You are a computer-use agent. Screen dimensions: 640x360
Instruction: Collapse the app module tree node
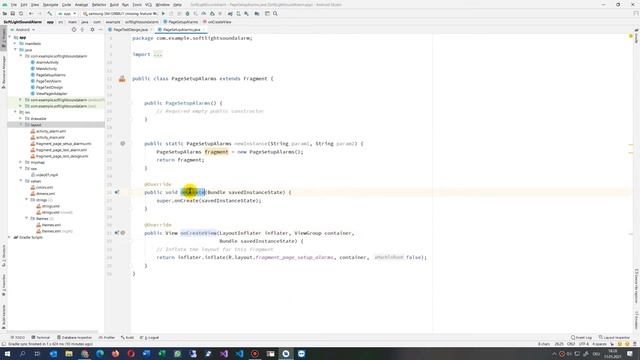(10, 37)
